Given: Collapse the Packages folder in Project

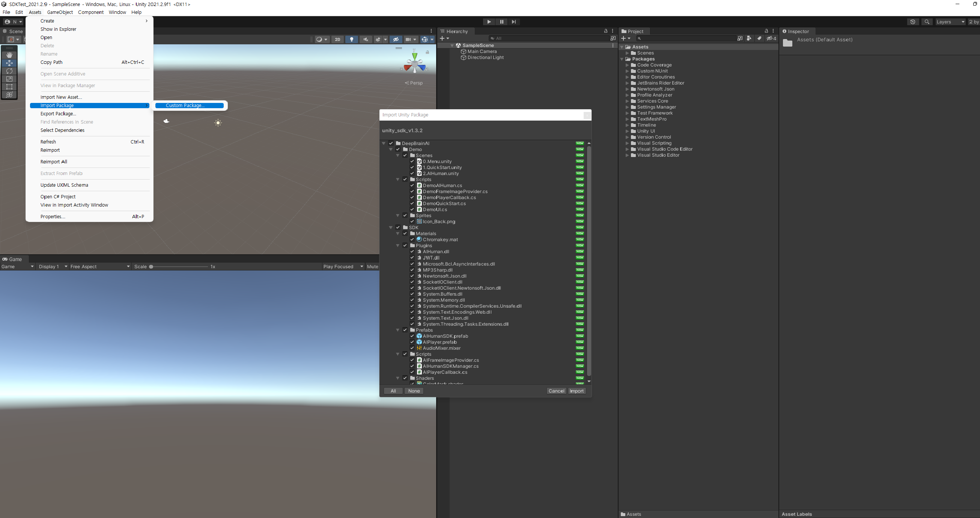Looking at the screenshot, I should click(x=622, y=59).
